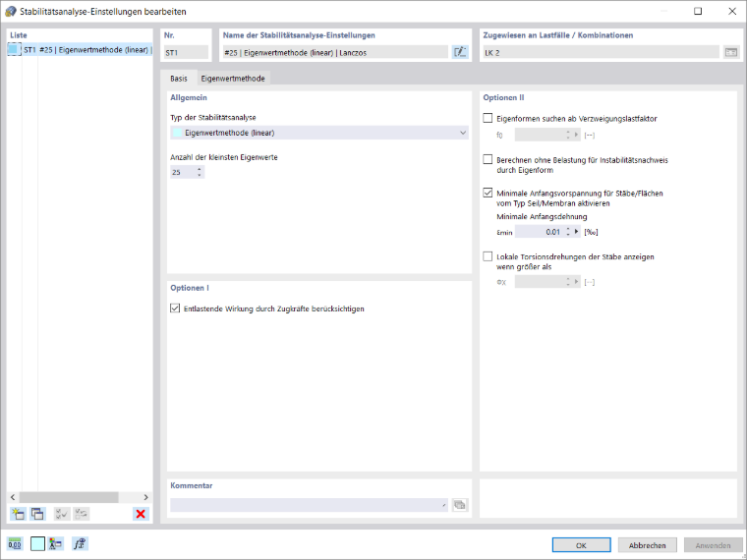Switch to the Basis tab
The width and height of the screenshot is (747, 560).
(x=179, y=79)
